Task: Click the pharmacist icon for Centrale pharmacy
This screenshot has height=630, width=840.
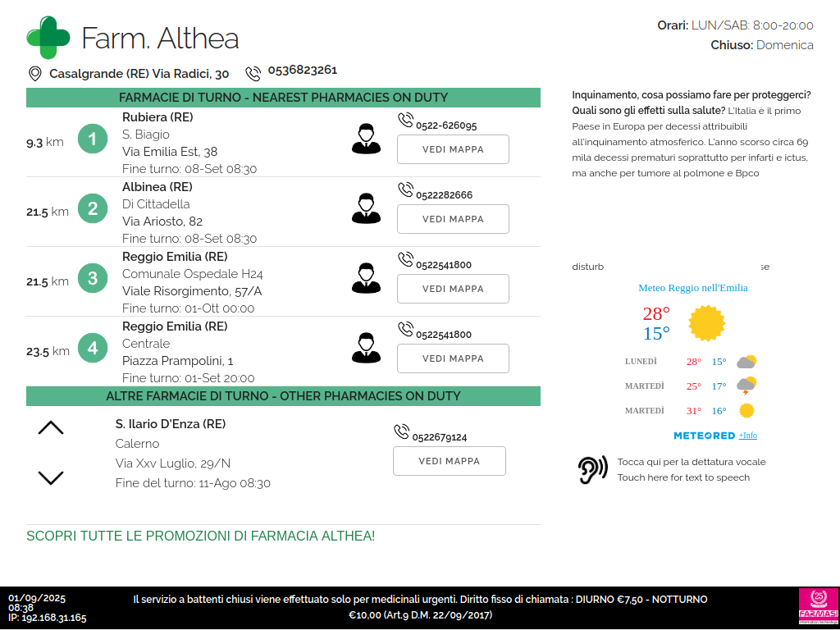Action: point(366,348)
